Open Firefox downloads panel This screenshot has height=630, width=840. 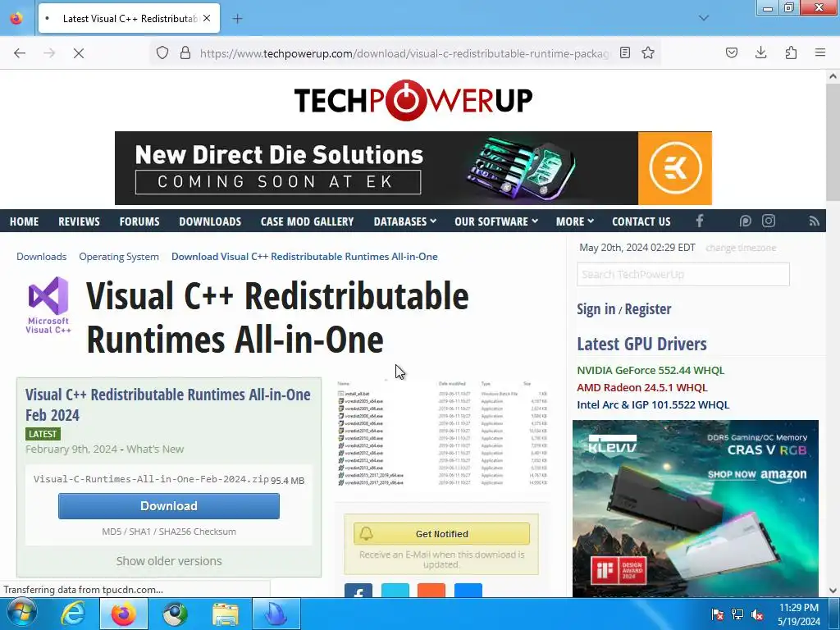(760, 52)
